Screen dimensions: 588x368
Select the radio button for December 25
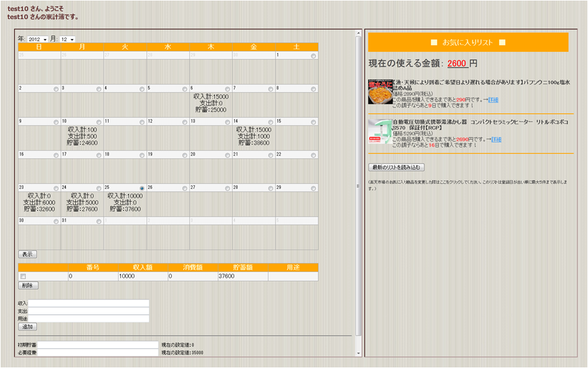[x=142, y=188]
